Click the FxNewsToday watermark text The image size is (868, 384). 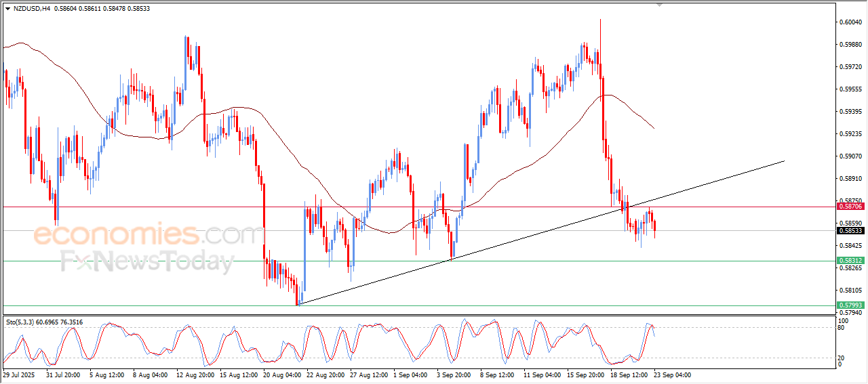147,262
